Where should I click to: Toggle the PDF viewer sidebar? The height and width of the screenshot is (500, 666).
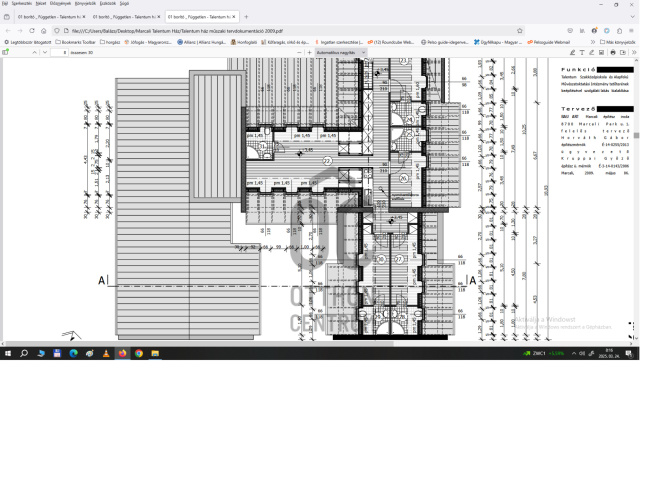[x=7, y=52]
